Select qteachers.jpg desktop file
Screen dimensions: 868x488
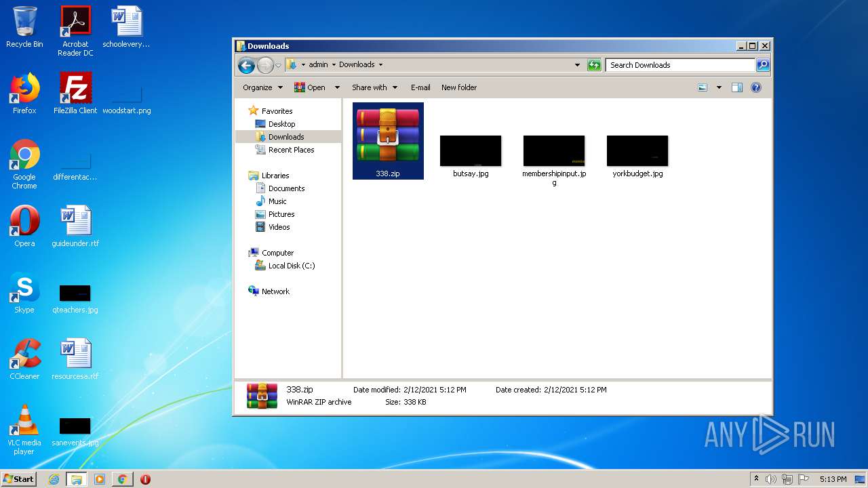point(75,298)
